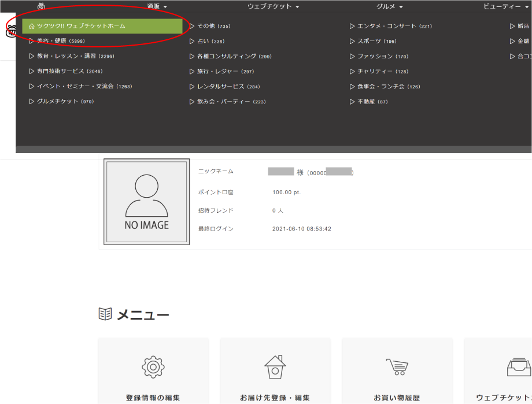This screenshot has height=404, width=532.
Task: Select 飲み会・パーティー (223)
Action: 228,101
